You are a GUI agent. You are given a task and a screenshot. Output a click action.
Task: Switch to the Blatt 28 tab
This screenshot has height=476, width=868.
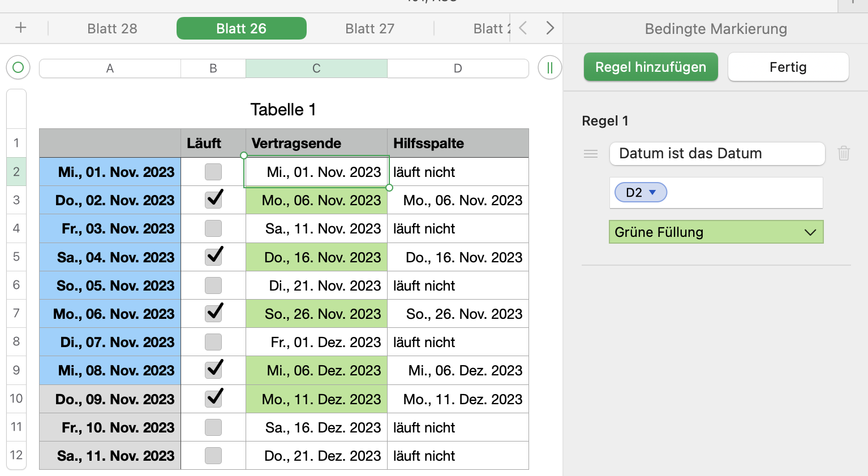click(x=112, y=29)
